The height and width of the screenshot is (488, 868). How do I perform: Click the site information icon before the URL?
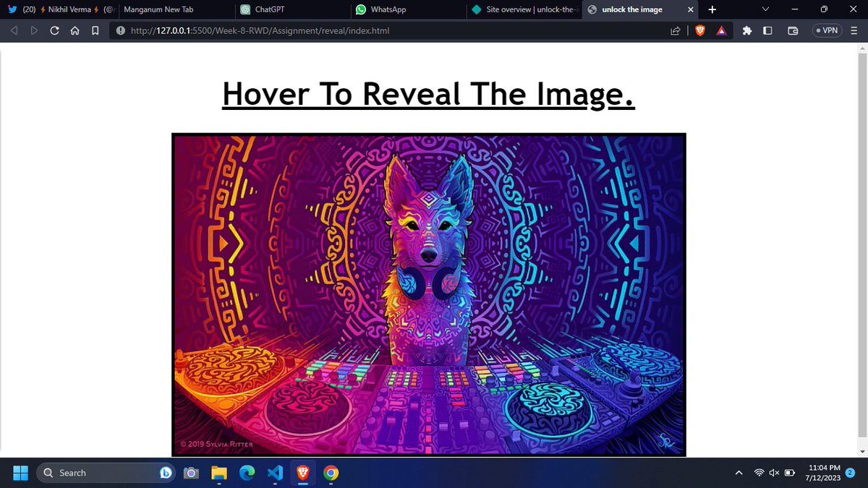click(120, 31)
